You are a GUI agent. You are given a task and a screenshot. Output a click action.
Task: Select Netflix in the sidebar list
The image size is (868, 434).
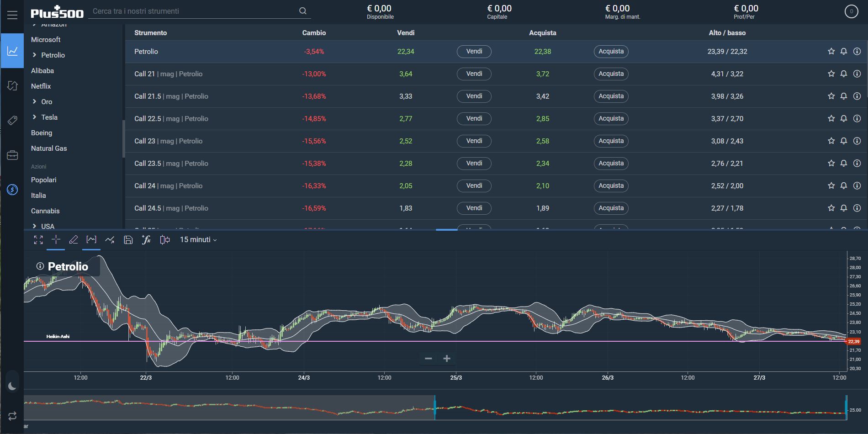coord(41,86)
